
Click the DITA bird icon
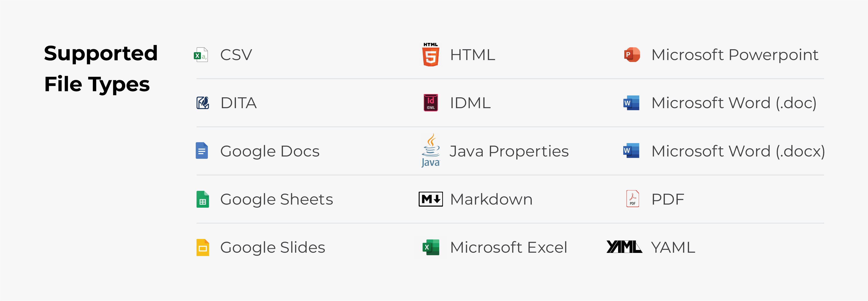(x=202, y=103)
